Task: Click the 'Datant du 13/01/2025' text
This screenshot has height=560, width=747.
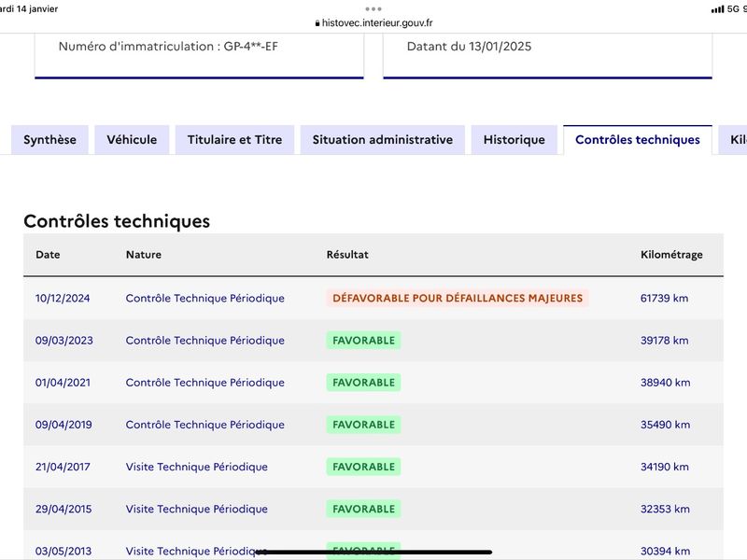Action: pos(469,46)
